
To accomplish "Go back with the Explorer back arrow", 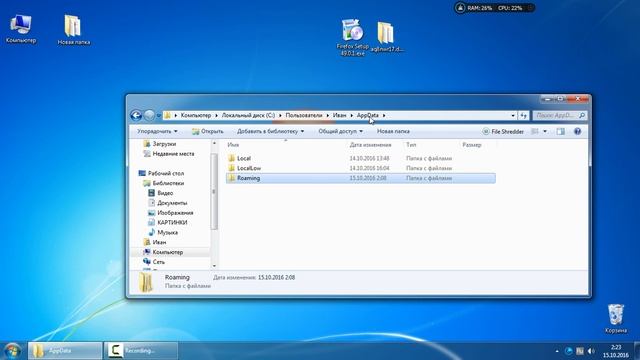I will [136, 116].
